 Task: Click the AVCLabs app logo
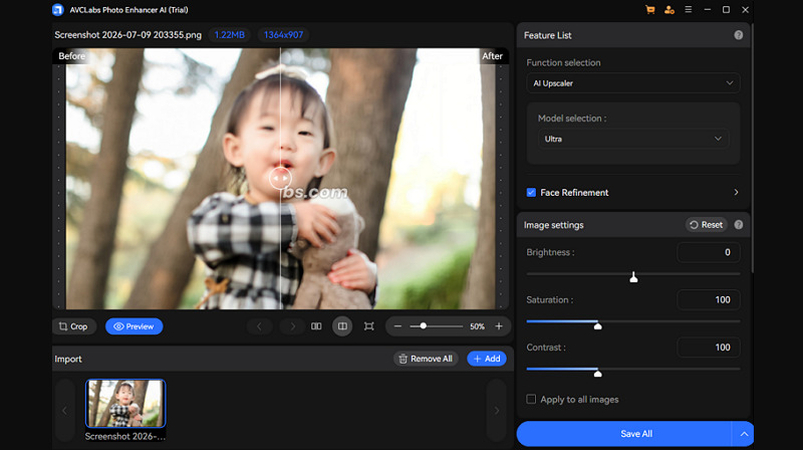(x=58, y=10)
